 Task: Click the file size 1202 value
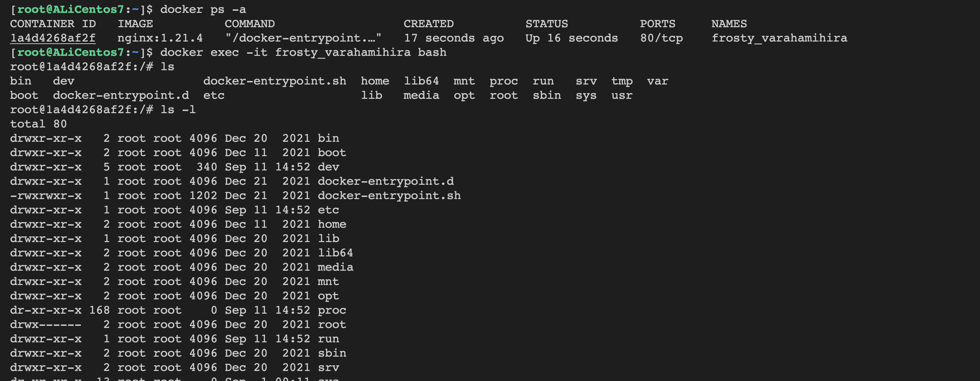point(203,196)
